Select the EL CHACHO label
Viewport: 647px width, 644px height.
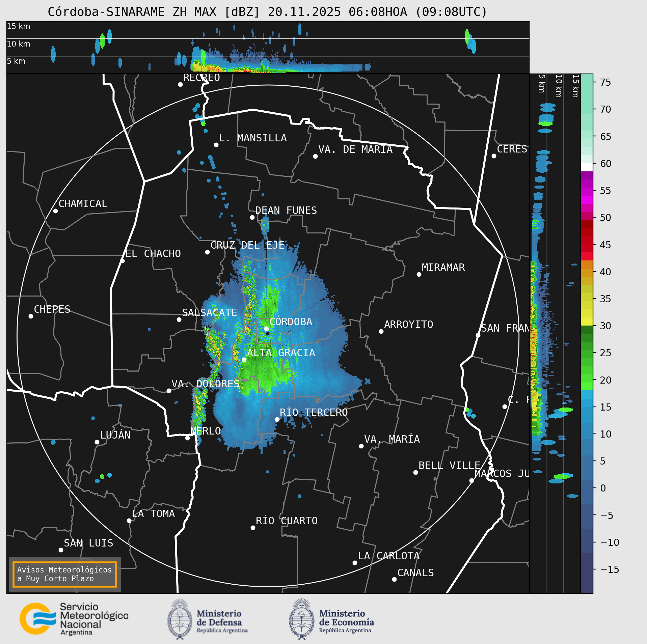click(x=153, y=254)
